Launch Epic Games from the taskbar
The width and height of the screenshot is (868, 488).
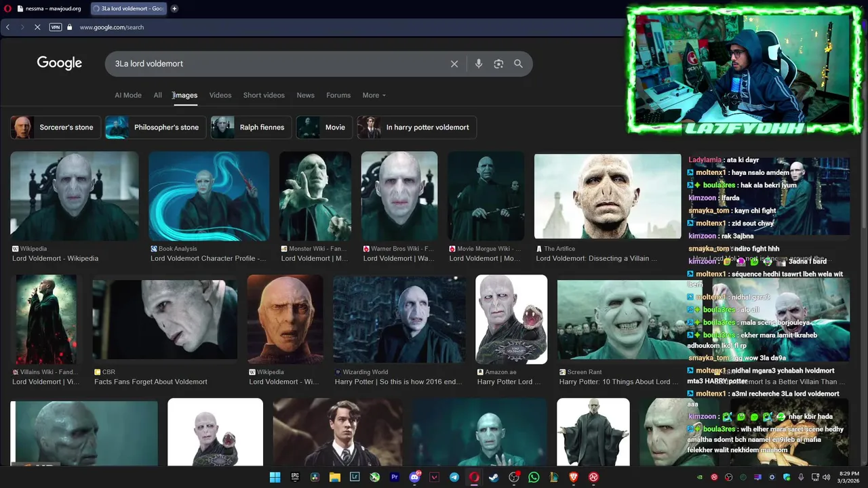tap(295, 477)
